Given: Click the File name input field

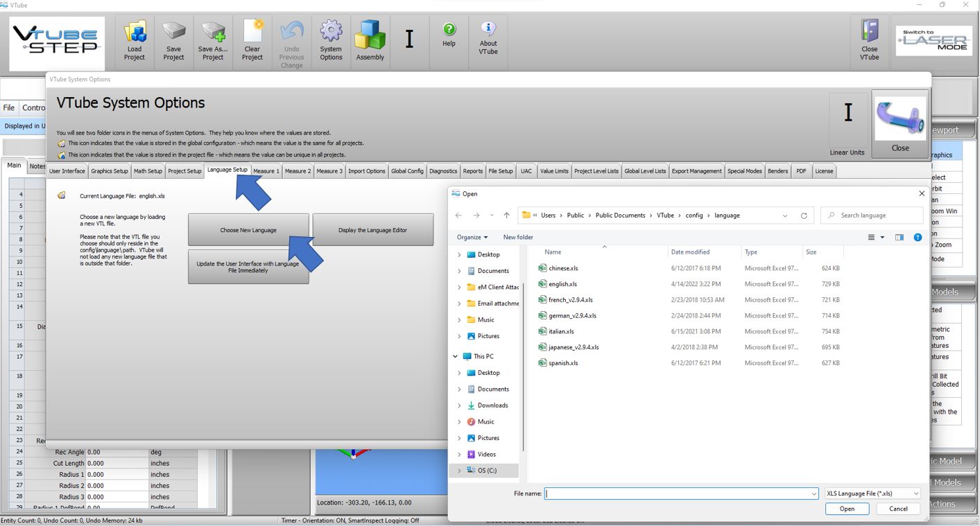Looking at the screenshot, I should pyautogui.click(x=677, y=493).
